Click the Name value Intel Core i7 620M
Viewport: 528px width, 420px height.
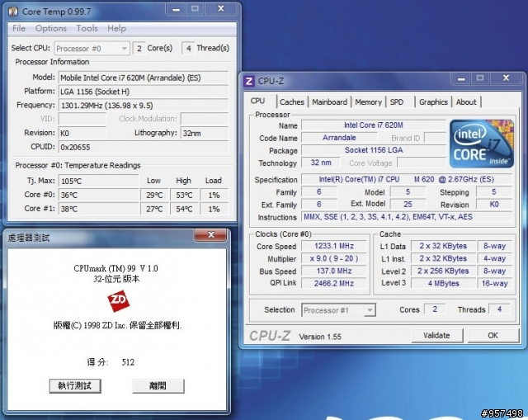374,125
